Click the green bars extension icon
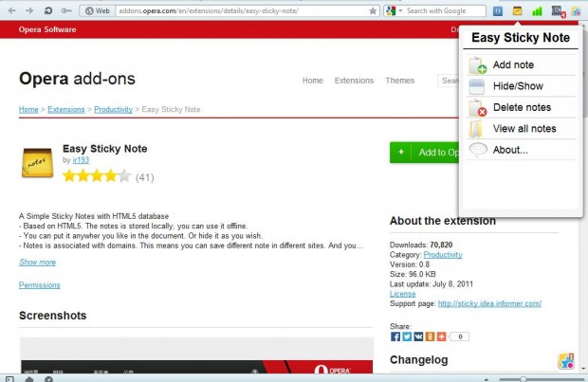The image size is (588, 382). coord(537,11)
